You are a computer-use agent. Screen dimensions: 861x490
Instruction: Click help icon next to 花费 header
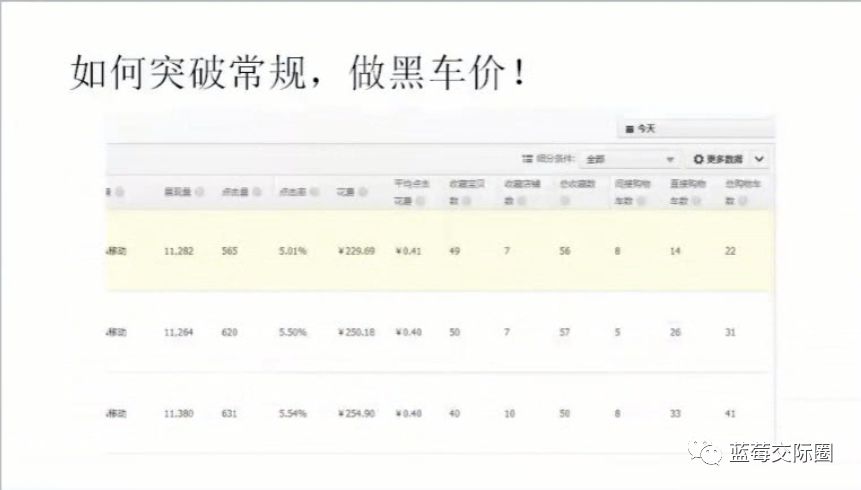click(x=362, y=192)
